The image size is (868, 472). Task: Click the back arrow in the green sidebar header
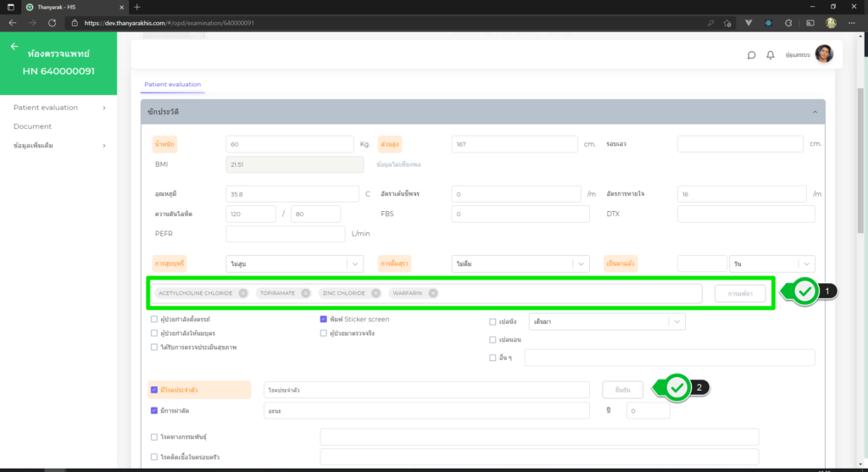coord(14,47)
